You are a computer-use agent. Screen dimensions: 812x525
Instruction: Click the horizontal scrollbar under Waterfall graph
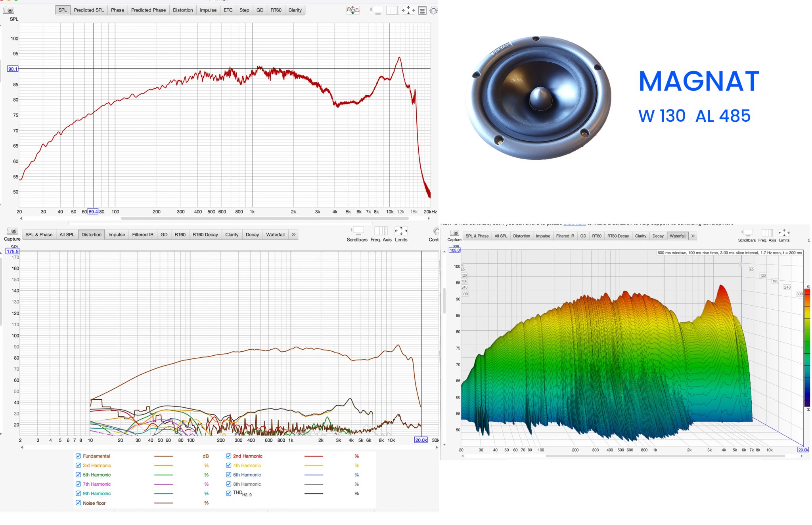point(665,456)
